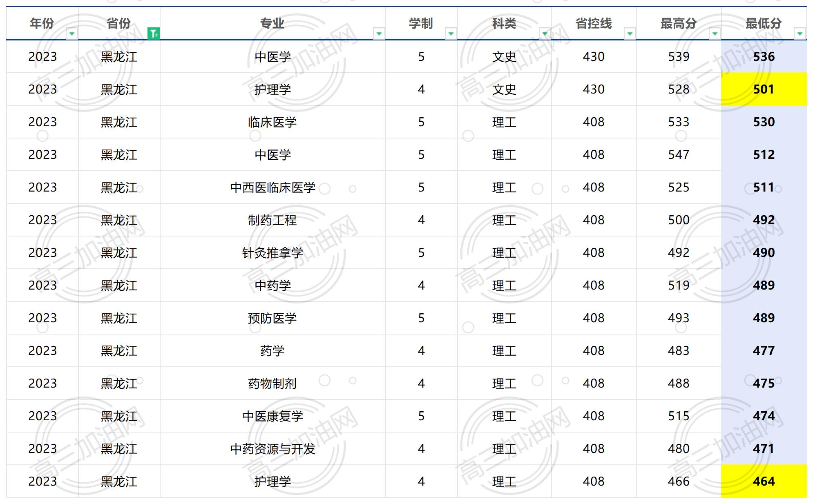
Task: Click the 中药学 major cell
Action: click(273, 285)
